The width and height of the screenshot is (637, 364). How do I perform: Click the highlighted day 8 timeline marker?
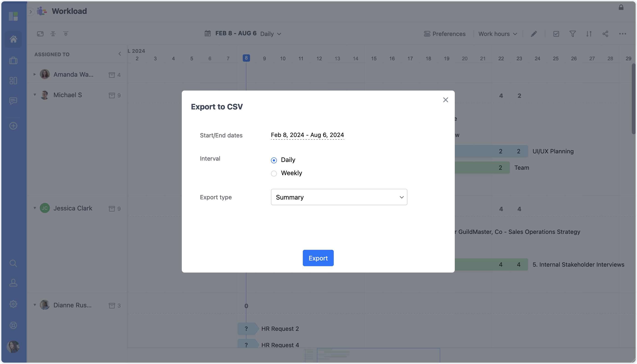pyautogui.click(x=246, y=58)
